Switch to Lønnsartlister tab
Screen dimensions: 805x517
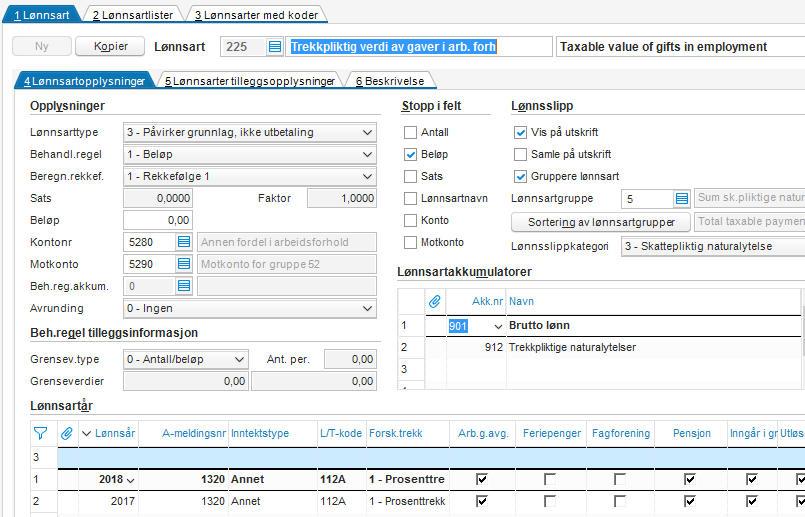tap(132, 15)
